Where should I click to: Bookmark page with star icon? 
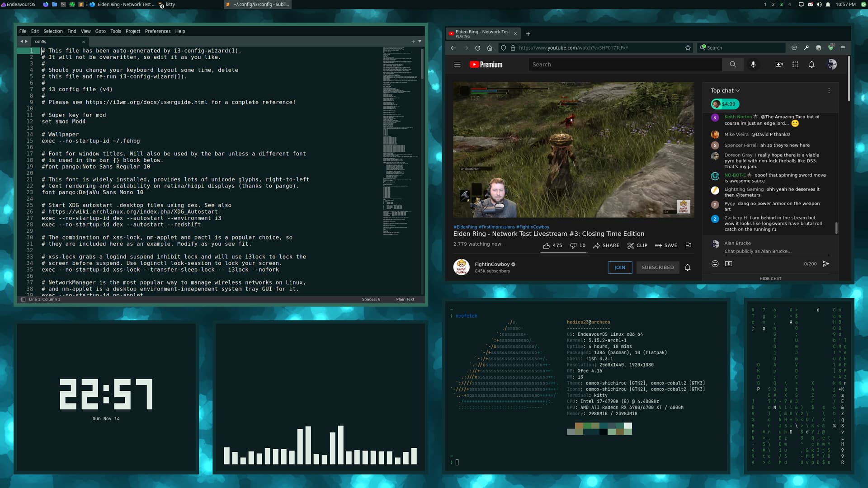[x=688, y=47]
